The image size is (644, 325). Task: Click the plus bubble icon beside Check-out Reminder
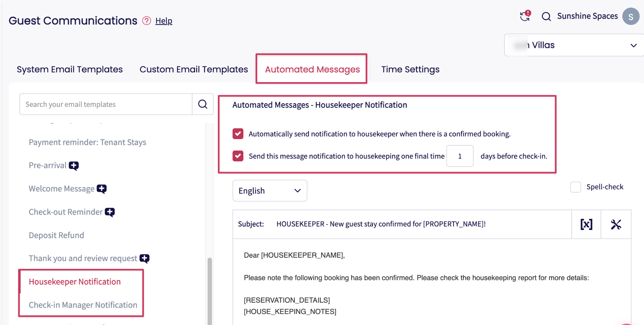point(110,212)
